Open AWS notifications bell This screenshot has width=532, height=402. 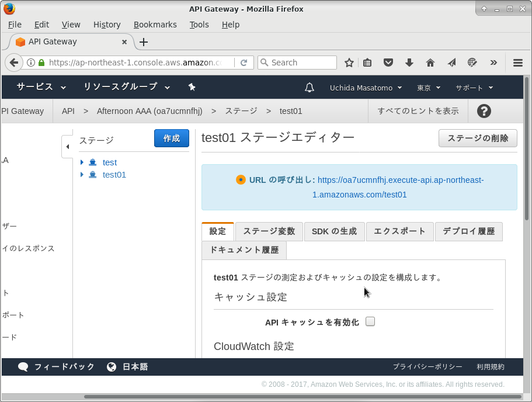tap(309, 88)
